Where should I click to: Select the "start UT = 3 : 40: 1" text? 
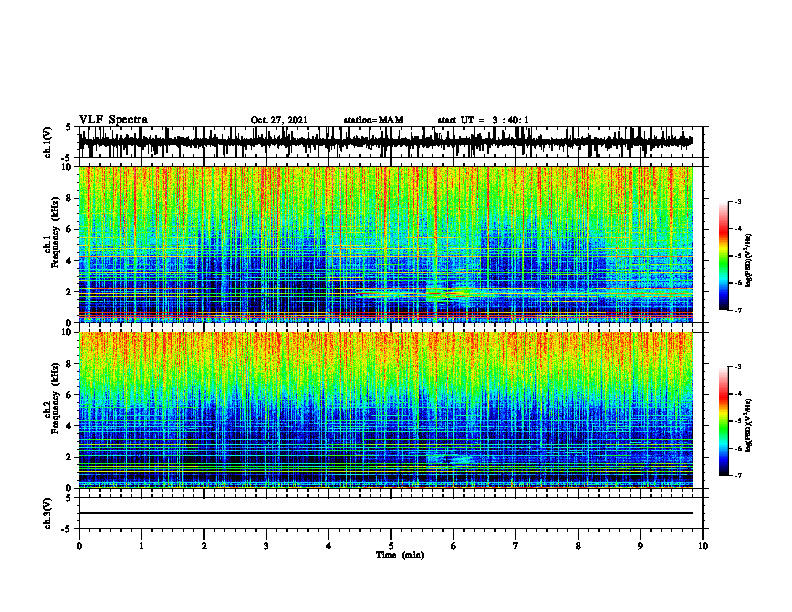click(483, 120)
